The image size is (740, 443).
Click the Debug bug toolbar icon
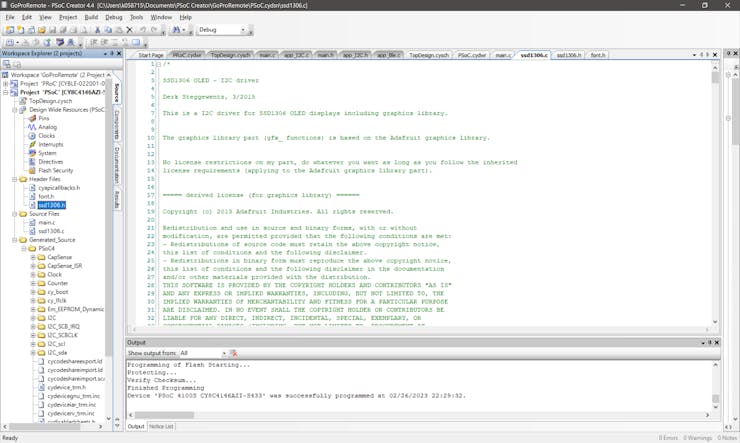[71, 42]
